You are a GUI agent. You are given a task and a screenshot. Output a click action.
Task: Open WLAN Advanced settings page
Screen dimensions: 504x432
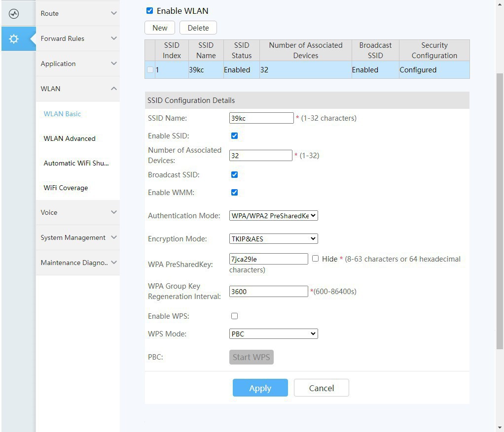[70, 138]
